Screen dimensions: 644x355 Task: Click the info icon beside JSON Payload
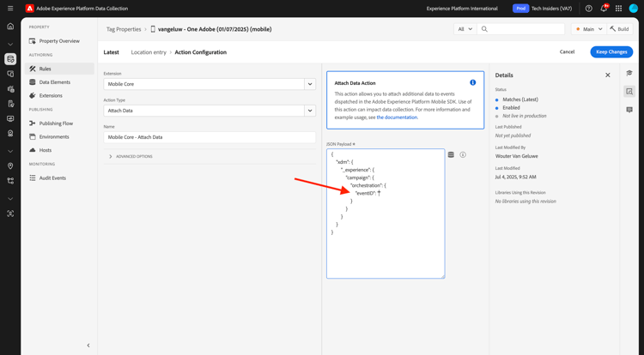point(463,154)
